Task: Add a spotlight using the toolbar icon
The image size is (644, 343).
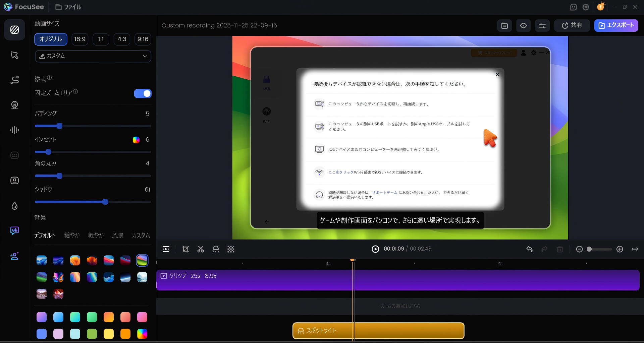Action: click(x=216, y=249)
